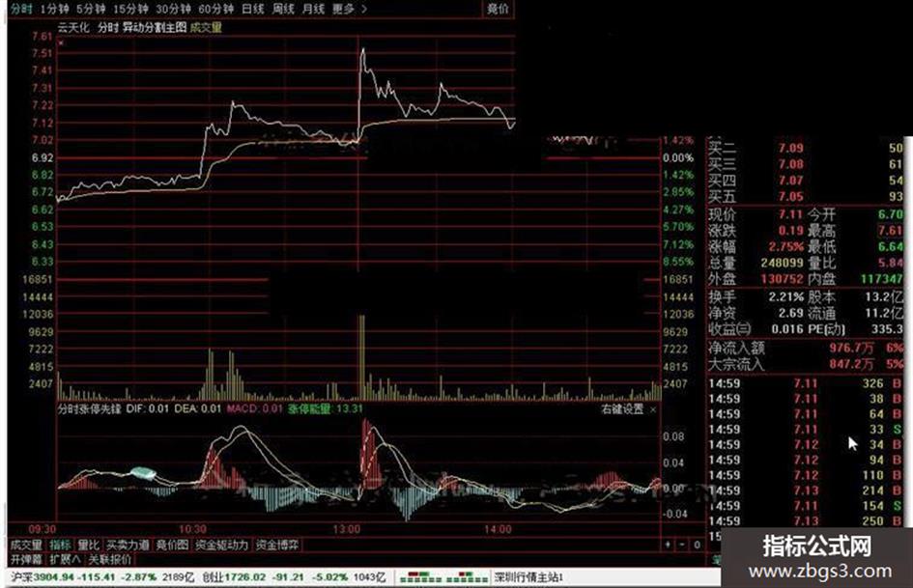Screen dimensions: 913x588
Task: Click the 10:30 time axis marker
Action: pyautogui.click(x=192, y=530)
